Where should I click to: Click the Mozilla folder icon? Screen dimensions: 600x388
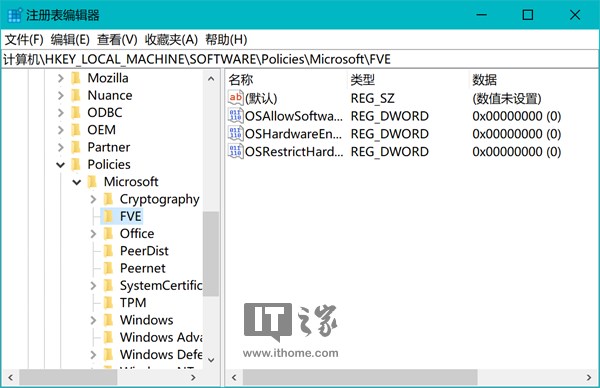pyautogui.click(x=76, y=78)
